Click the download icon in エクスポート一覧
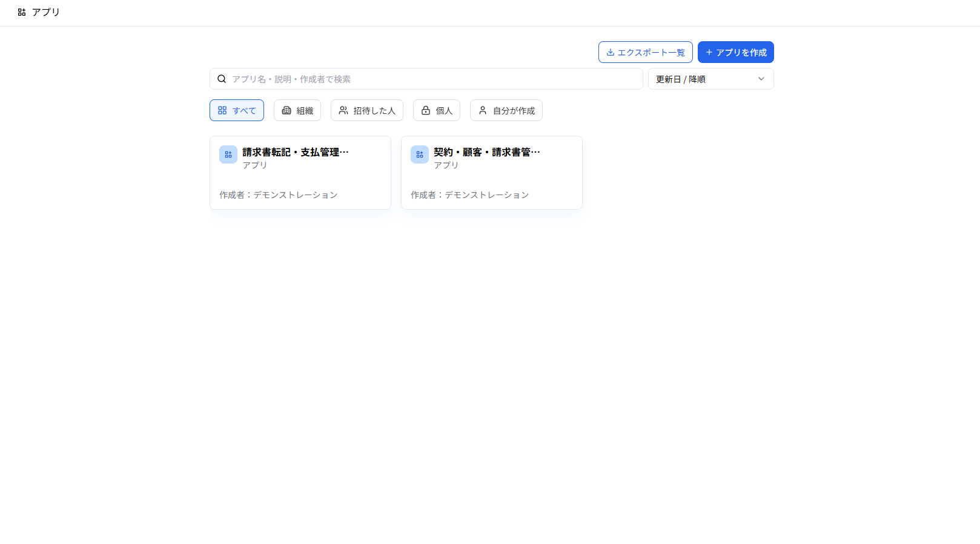This screenshot has height=544, width=980. coord(610,53)
